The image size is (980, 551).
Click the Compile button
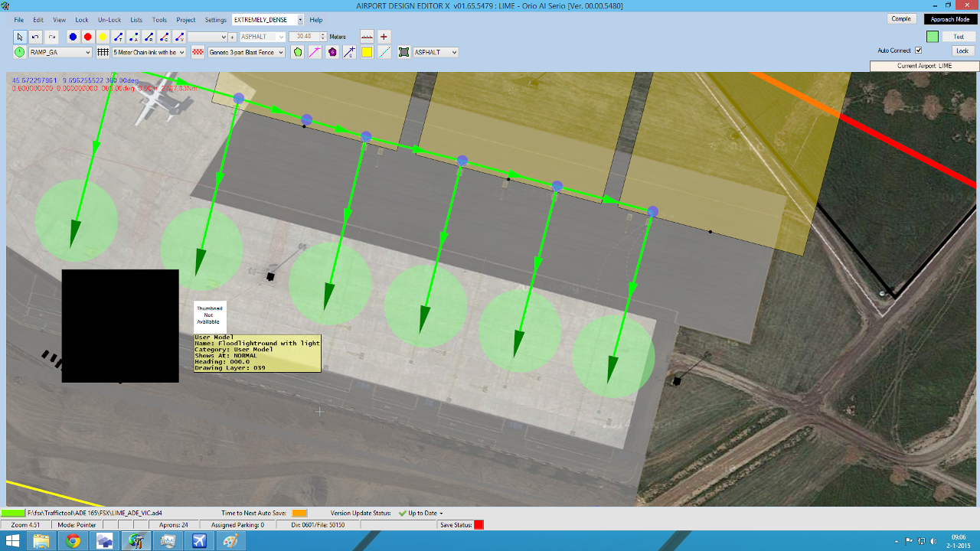pos(901,19)
